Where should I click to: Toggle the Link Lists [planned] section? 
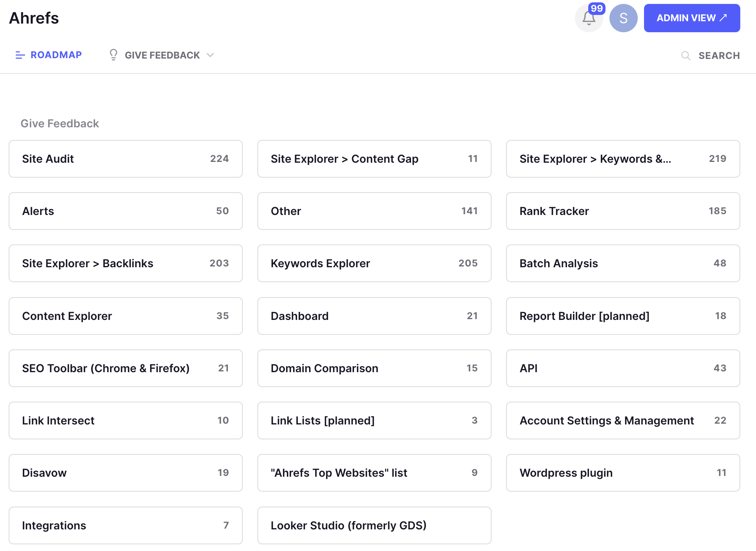(x=374, y=421)
